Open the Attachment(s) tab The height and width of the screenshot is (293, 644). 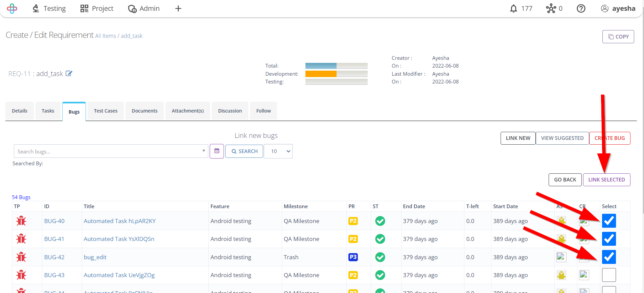click(x=188, y=111)
